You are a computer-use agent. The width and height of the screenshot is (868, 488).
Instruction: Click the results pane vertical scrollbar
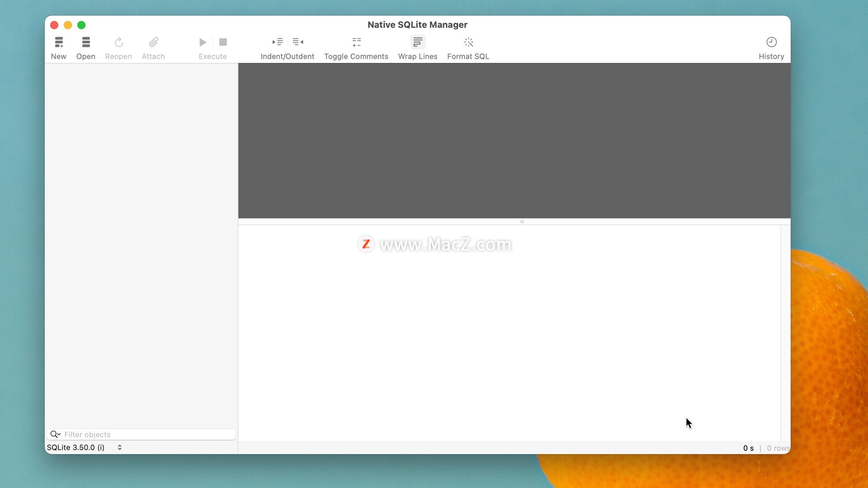click(785, 333)
